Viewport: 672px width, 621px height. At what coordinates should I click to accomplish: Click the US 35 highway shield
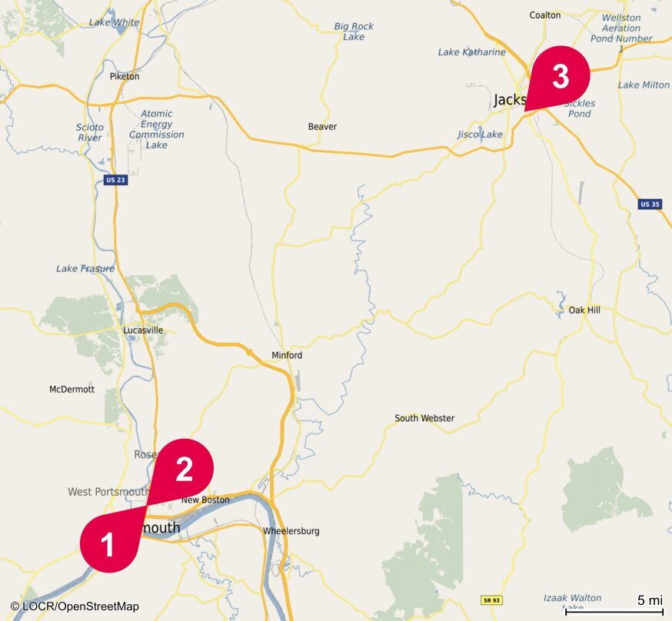pos(650,204)
